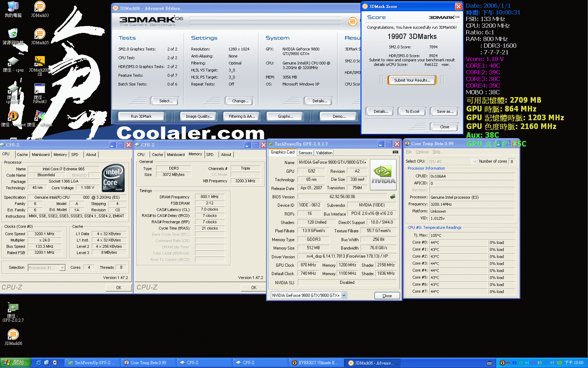
Task: Open the File menu in Core Temp
Action: [x=408, y=152]
